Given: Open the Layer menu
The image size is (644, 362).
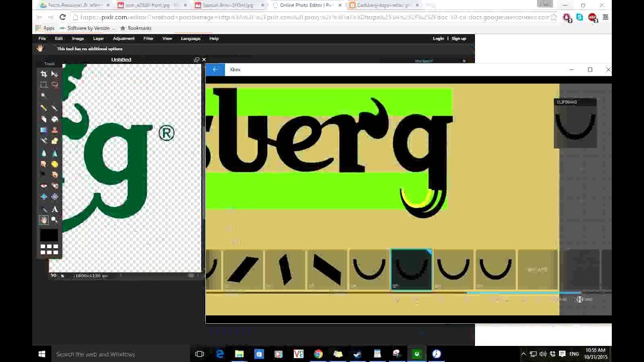Looking at the screenshot, I should tap(98, 38).
